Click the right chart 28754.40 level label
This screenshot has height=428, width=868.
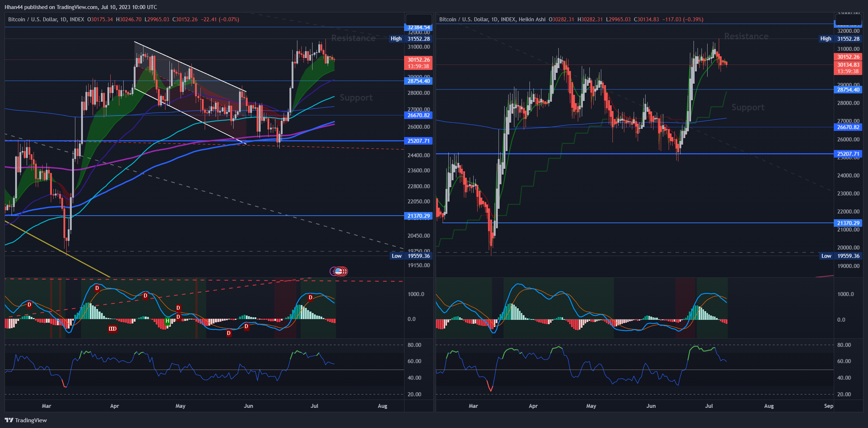pyautogui.click(x=849, y=90)
